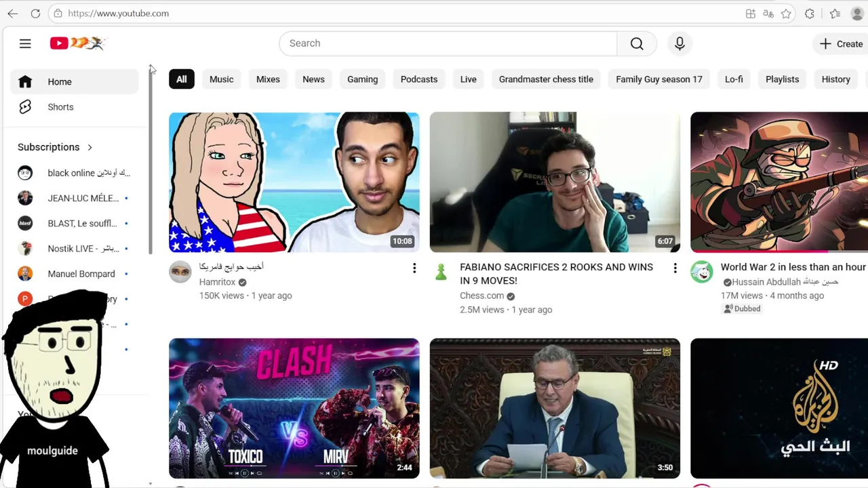868x488 pixels.
Task: Start voice search with microphone icon
Action: click(679, 43)
